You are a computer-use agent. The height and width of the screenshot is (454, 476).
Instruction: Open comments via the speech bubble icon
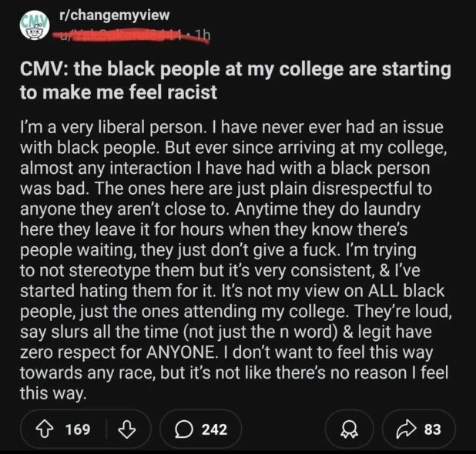pos(184,429)
